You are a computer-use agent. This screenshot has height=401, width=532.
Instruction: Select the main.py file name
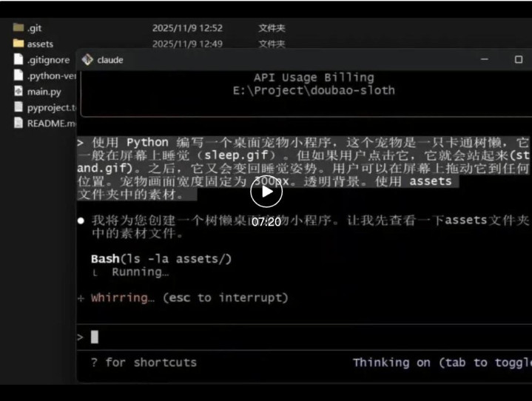pyautogui.click(x=44, y=92)
